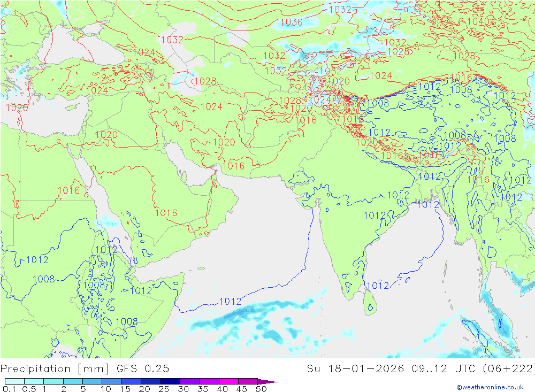Image resolution: width=535 pixels, height=392 pixels.
Task: Select the light cyan 0.5 mm legend swatch
Action: [x=34, y=381]
